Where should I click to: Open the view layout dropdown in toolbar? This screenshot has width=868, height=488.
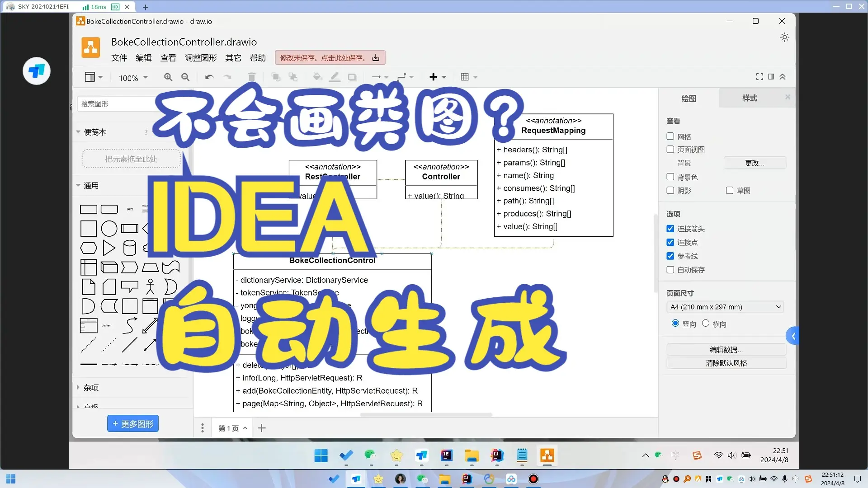point(94,77)
